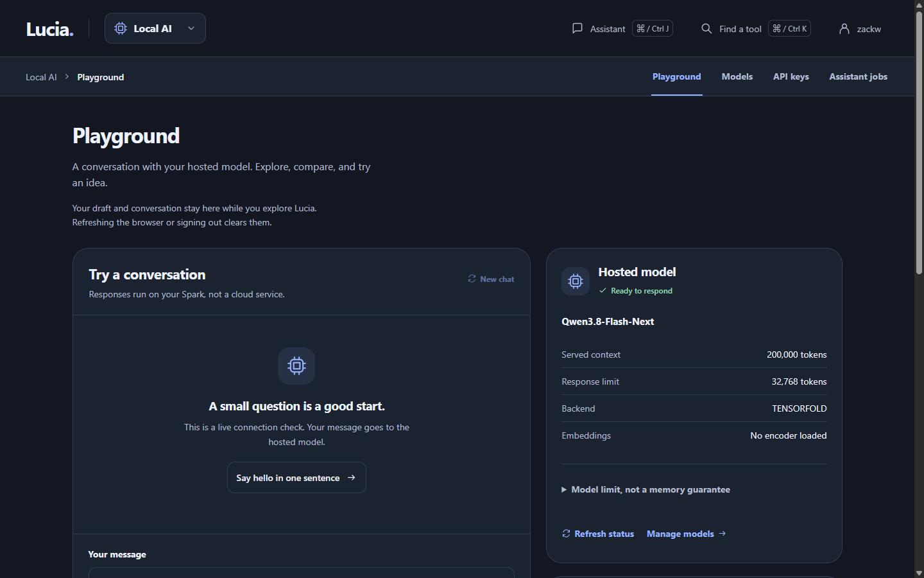Click the Playground breadcrumb text
The height and width of the screenshot is (578, 924).
pyautogui.click(x=101, y=77)
